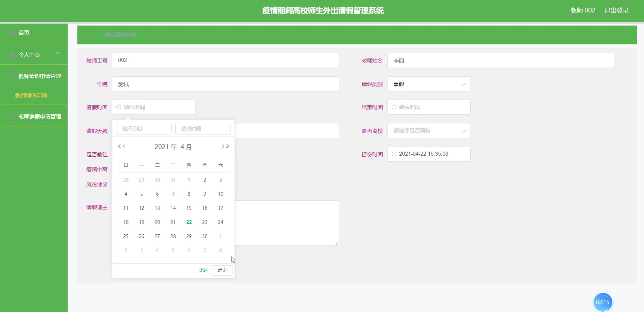
Task: Click the clock icon in 提交时间 field
Action: (394, 154)
